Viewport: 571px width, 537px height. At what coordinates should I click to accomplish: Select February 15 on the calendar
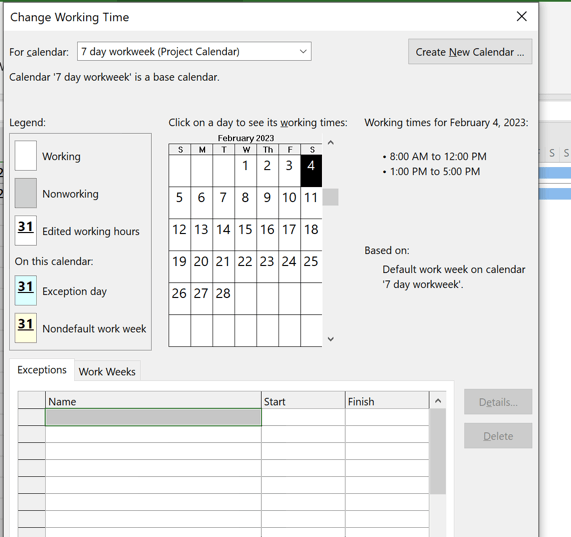click(x=245, y=234)
